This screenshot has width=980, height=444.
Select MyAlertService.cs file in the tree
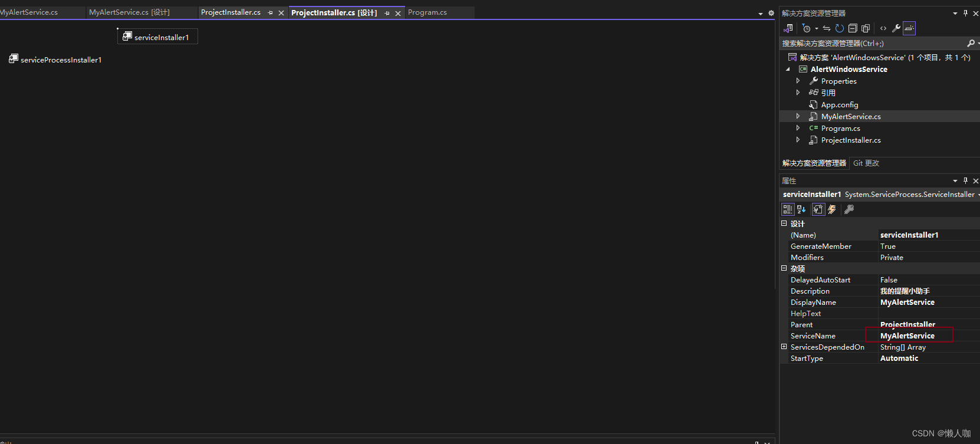[851, 116]
